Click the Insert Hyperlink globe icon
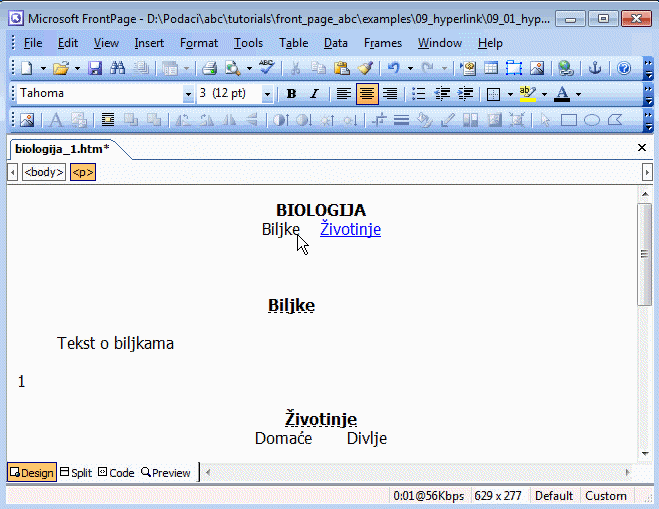 pyautogui.click(x=566, y=69)
